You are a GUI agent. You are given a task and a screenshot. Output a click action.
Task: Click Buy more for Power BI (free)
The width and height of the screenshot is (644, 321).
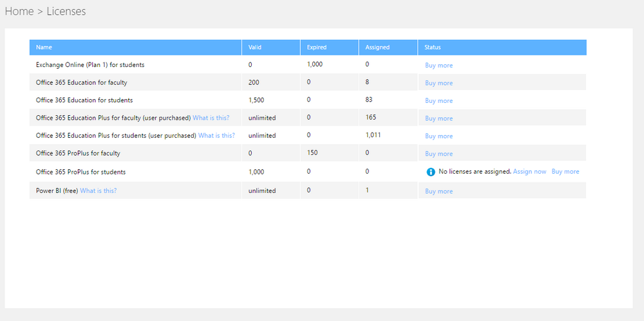(x=439, y=191)
